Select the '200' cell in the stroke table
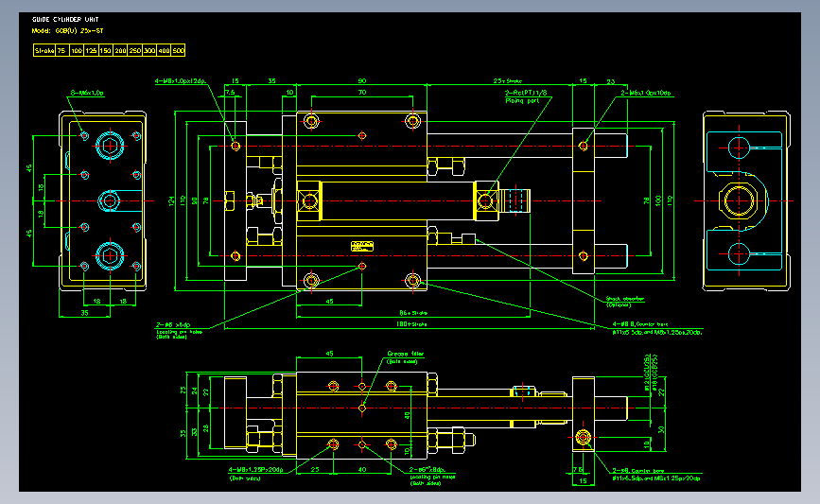Viewport: 820px width, 504px height. (x=120, y=51)
